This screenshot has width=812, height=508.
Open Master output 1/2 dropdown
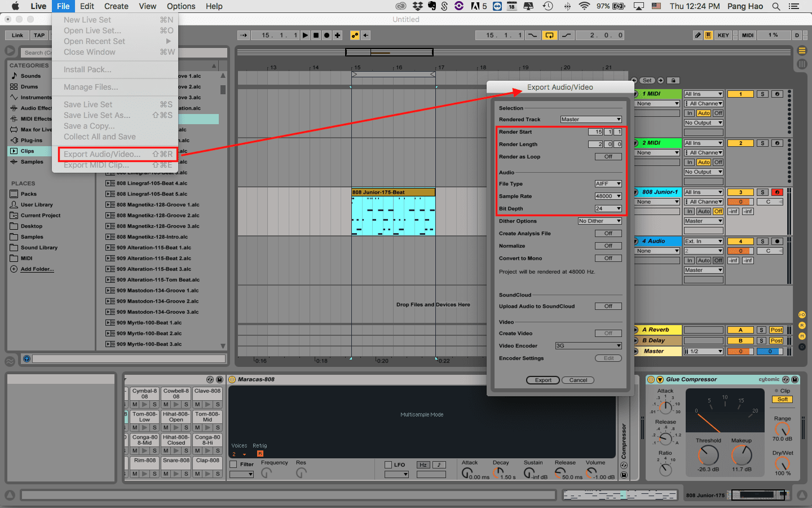coord(703,351)
